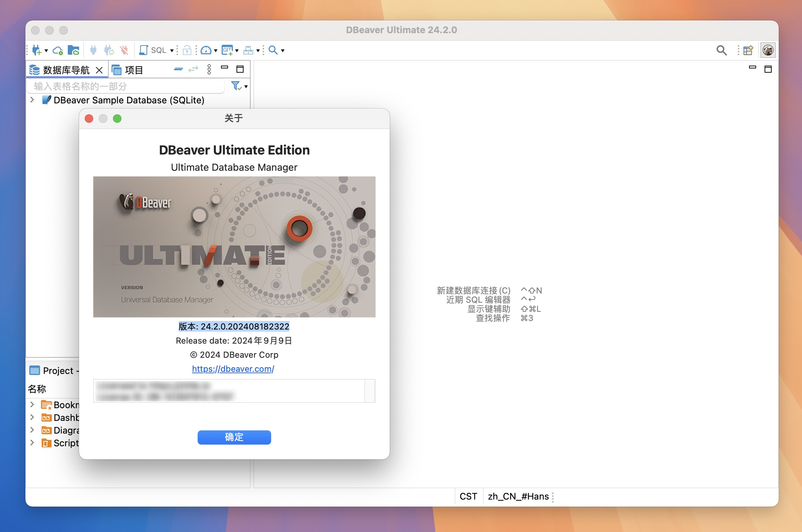Viewport: 802px width, 532px height.
Task: Click the transaction lock icon
Action: coord(187,50)
